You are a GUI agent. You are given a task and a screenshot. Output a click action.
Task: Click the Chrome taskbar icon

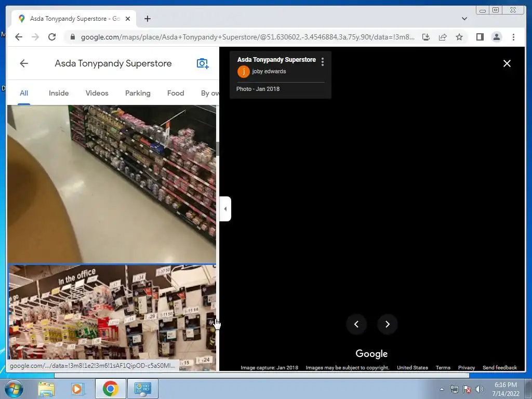(x=110, y=389)
